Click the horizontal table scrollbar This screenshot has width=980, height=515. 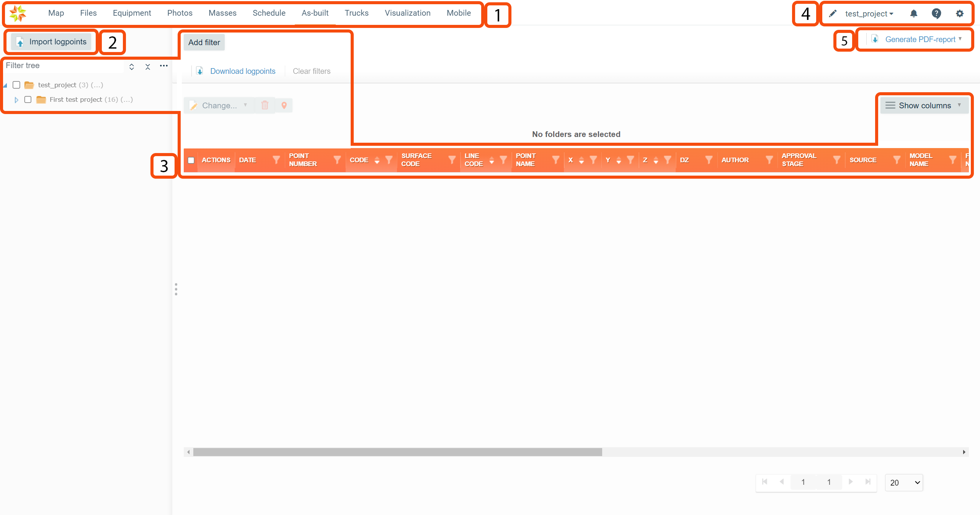[397, 452]
